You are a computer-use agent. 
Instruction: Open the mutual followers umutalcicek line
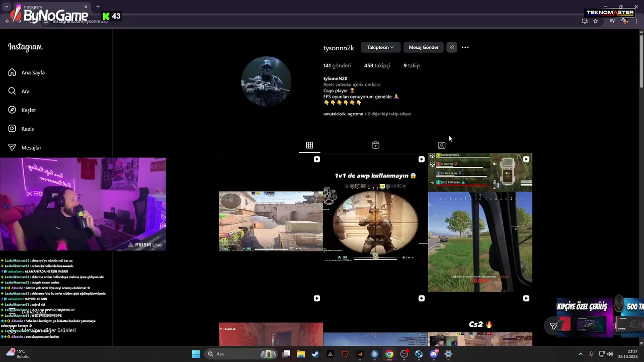click(x=367, y=114)
